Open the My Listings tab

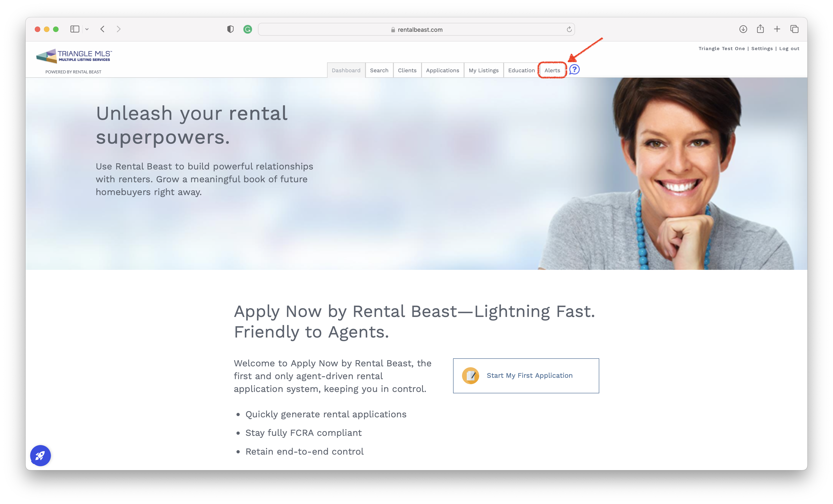pos(484,70)
